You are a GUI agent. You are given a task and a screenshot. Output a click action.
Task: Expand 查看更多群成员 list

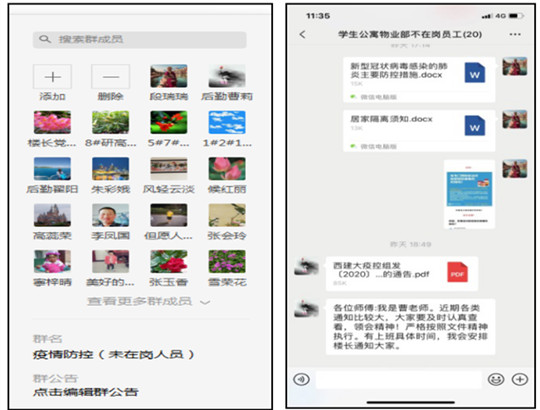click(148, 302)
